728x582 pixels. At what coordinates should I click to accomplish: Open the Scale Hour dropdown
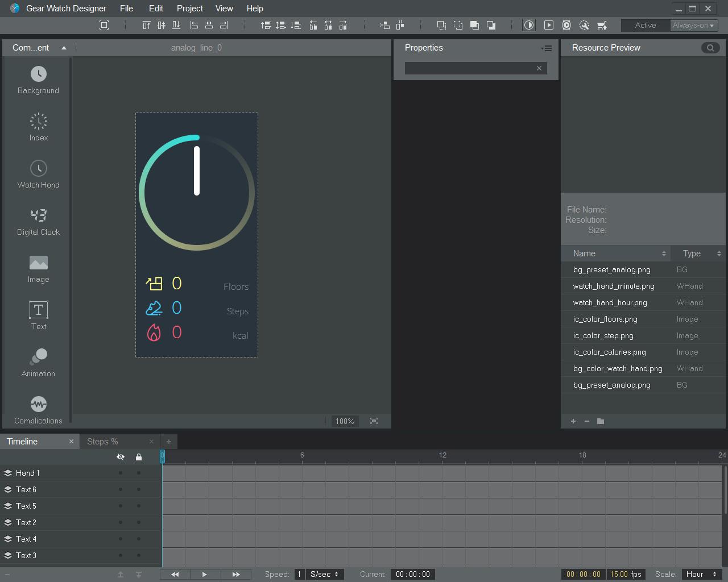coord(703,574)
